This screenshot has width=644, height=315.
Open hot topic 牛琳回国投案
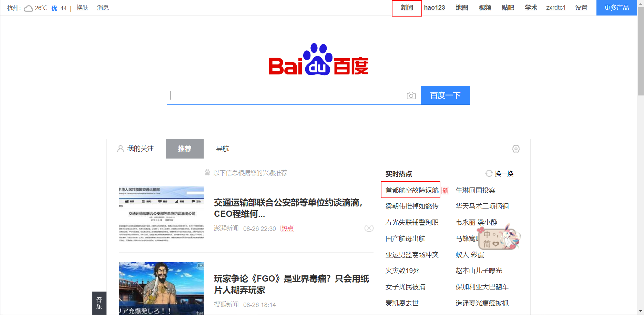476,190
